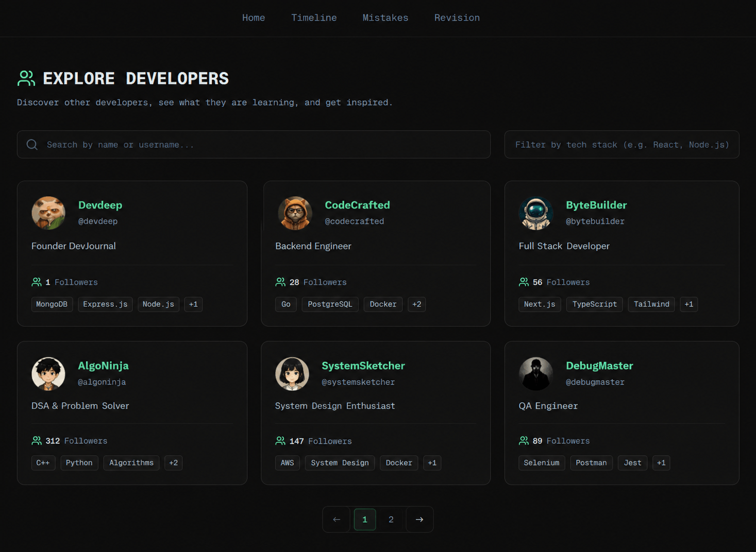Open Devdeep's profile name link

[x=100, y=205]
